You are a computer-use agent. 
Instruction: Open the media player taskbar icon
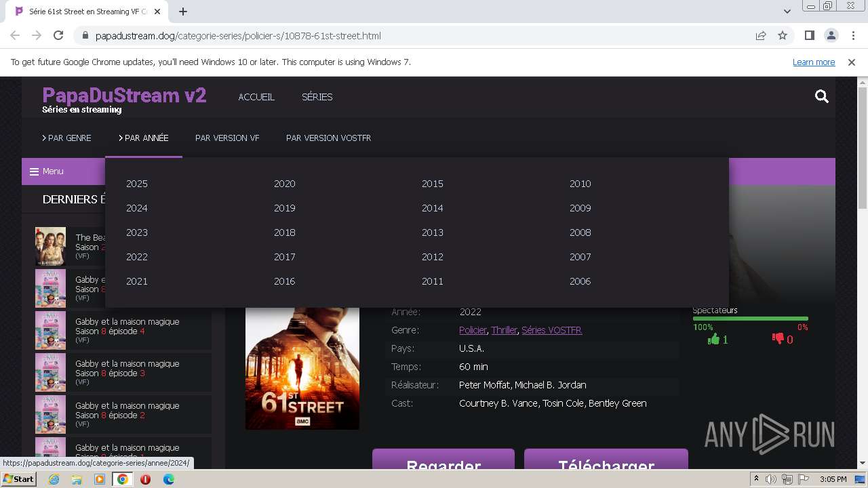pyautogui.click(x=100, y=479)
